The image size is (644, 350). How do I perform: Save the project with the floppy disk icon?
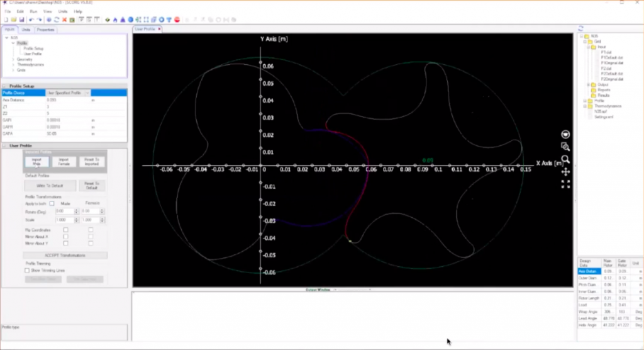[x=21, y=20]
